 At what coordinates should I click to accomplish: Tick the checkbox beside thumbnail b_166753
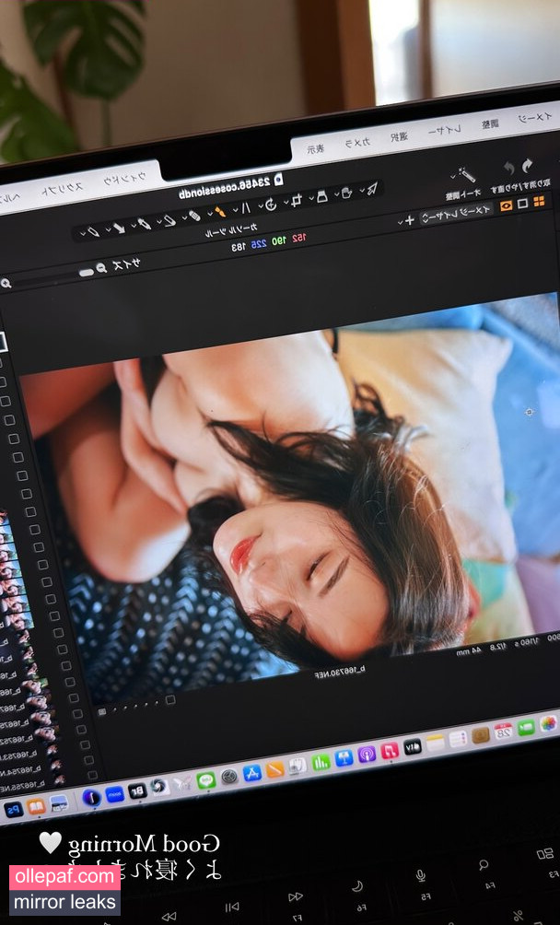(85, 745)
